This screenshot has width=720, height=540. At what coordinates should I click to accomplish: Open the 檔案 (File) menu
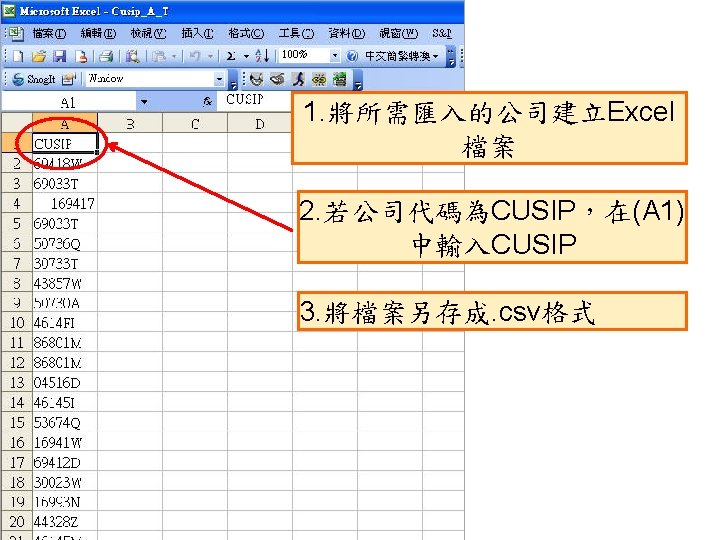click(x=49, y=34)
